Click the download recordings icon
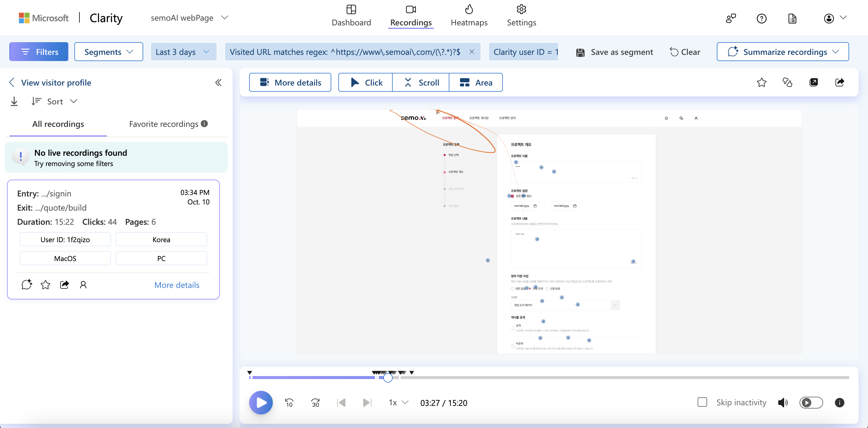The image size is (868, 428). click(x=14, y=101)
